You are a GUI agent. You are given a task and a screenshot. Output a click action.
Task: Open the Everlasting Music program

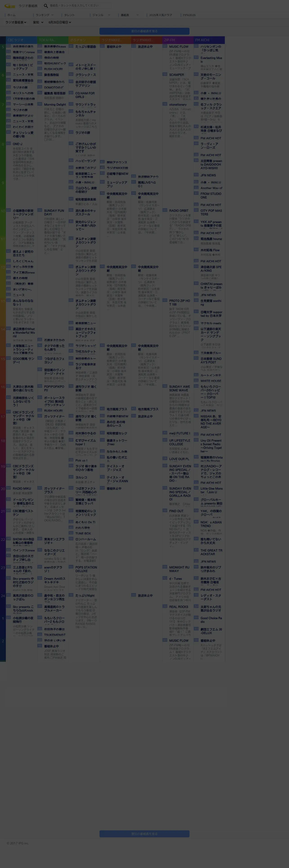[211, 60]
